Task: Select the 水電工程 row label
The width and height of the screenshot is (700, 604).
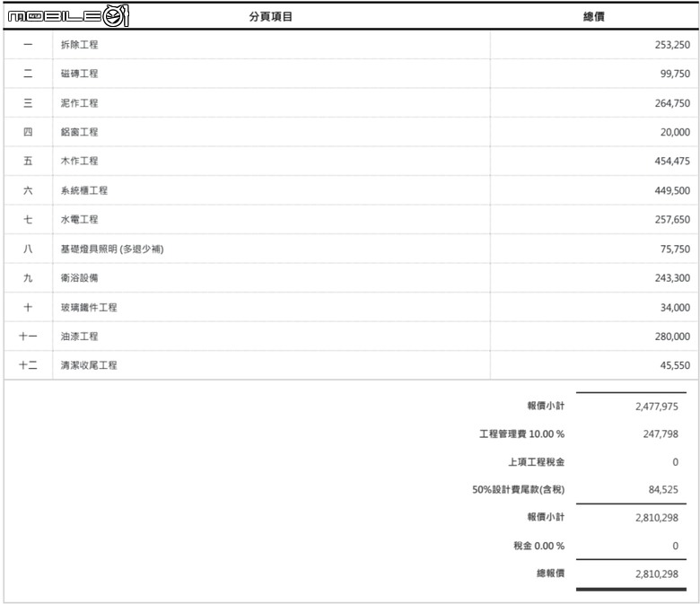Action: (80, 220)
